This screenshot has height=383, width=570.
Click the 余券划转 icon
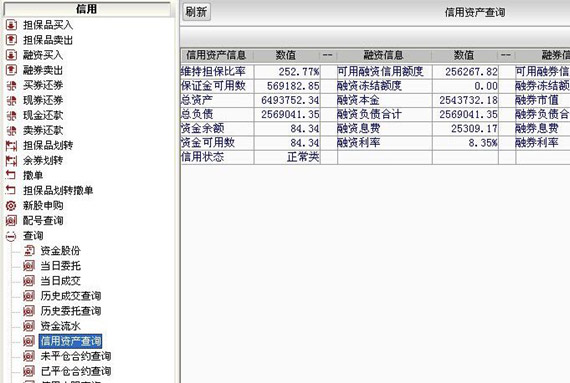tap(11, 160)
